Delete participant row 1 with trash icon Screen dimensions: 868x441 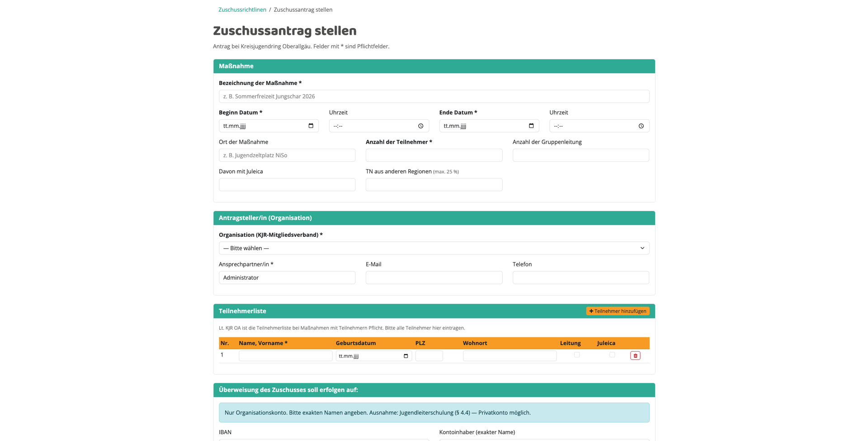pos(635,356)
